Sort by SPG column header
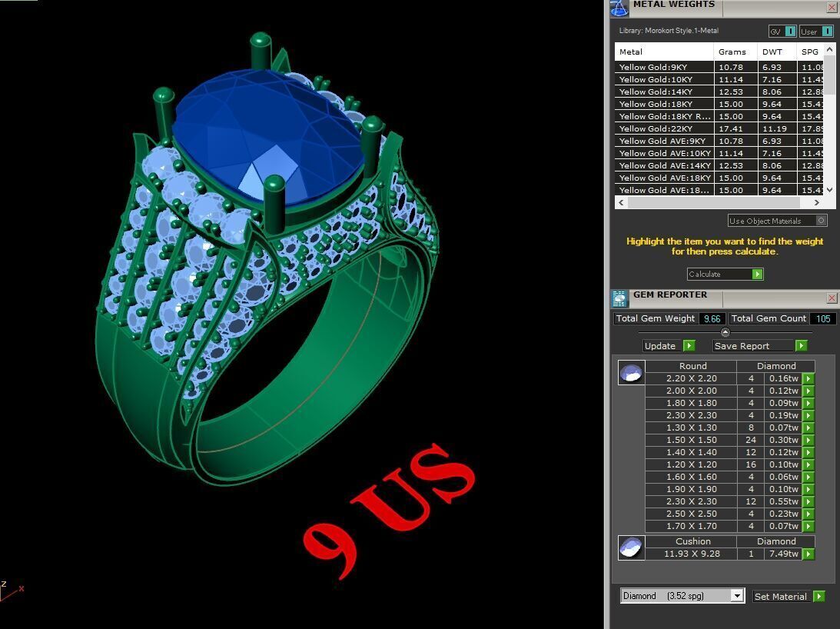 pyautogui.click(x=810, y=52)
